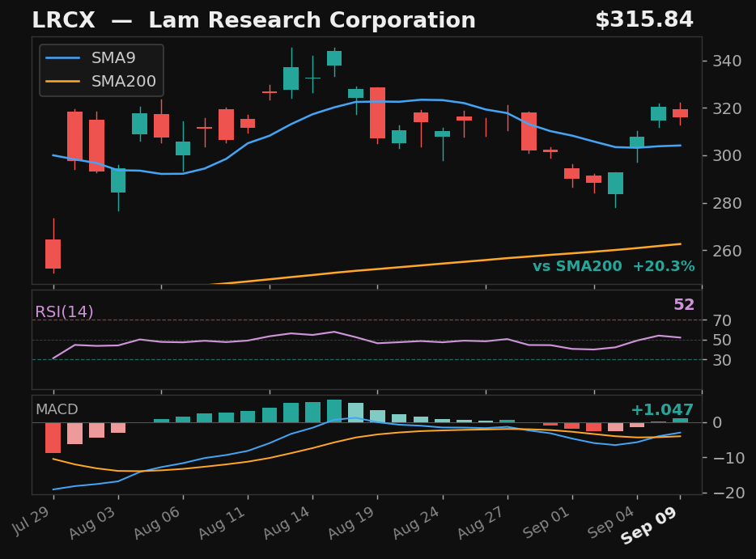
Task: Click the vs SMA200 +20.3% annotation
Action: 614,266
